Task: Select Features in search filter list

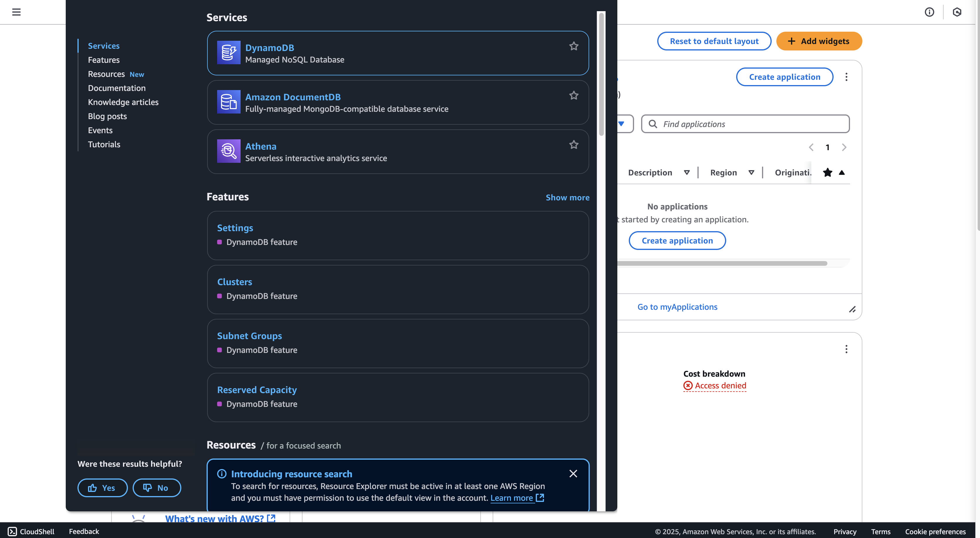Action: (x=104, y=60)
